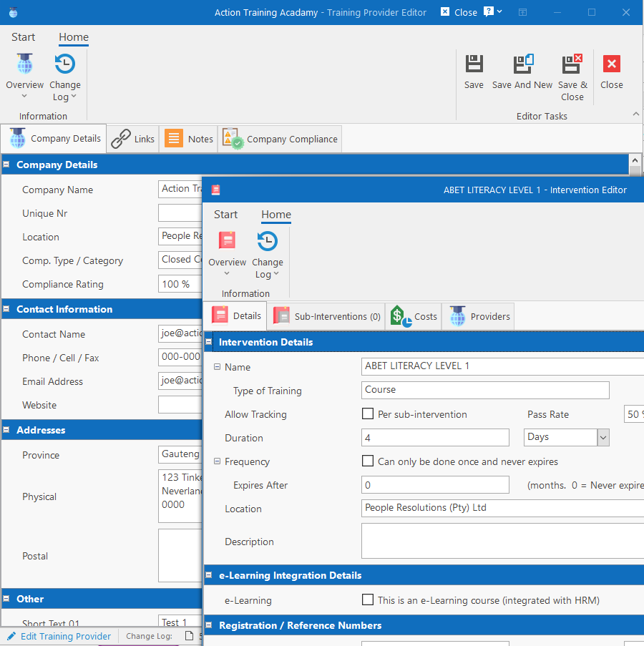Click the Compliance Rating 100 % field
The image size is (644, 646).
(x=180, y=284)
